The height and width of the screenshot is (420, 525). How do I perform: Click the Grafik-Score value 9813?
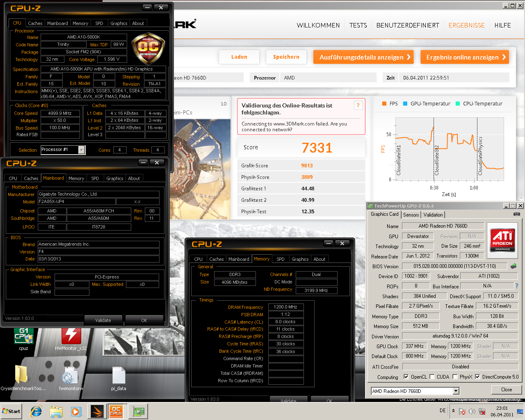307,166
